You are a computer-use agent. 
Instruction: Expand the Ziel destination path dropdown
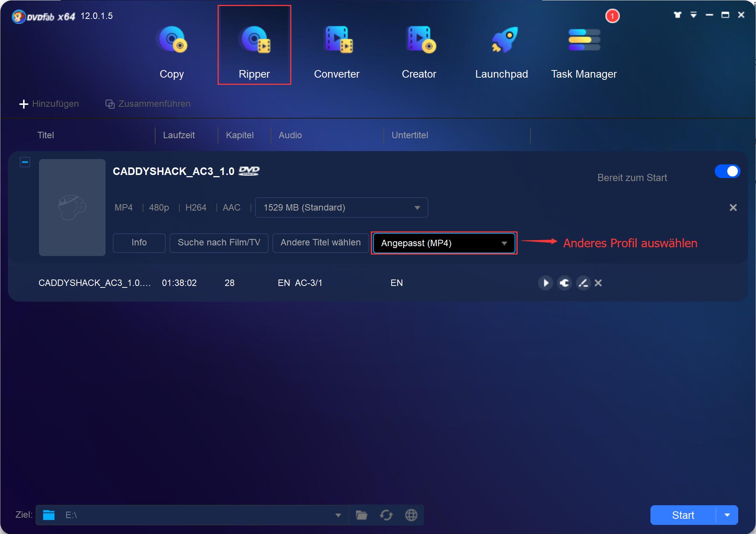338,515
